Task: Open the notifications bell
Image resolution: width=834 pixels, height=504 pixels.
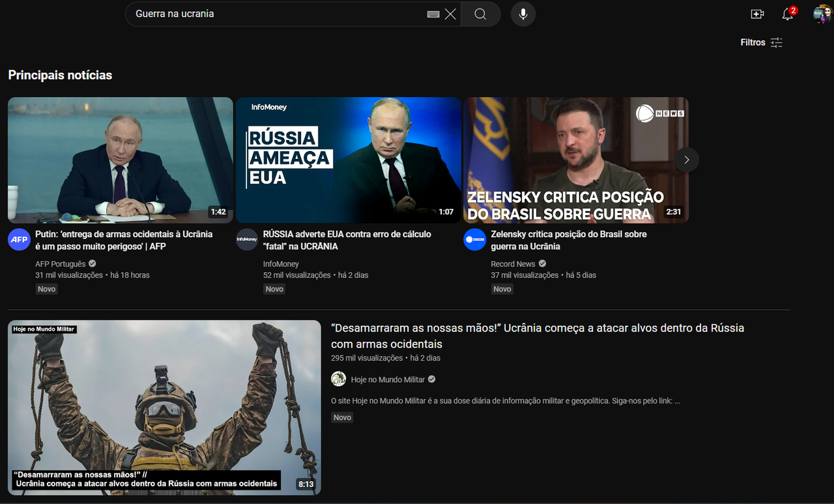Action: coord(788,14)
